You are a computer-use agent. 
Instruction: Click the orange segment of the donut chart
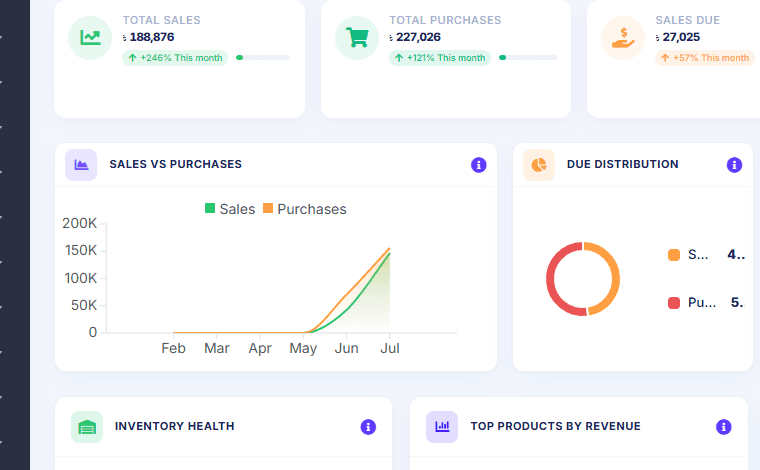click(615, 279)
